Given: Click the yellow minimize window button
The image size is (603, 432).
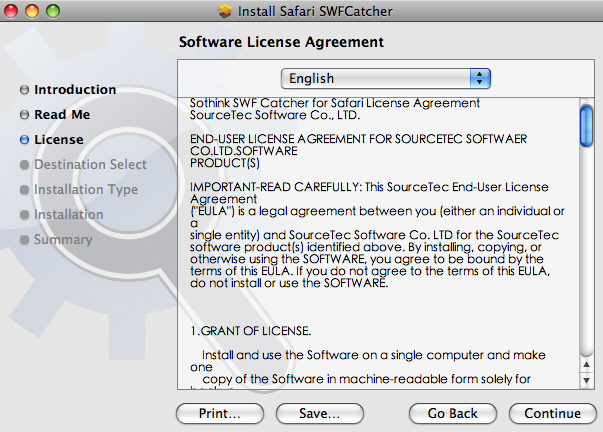Looking at the screenshot, I should point(32,11).
